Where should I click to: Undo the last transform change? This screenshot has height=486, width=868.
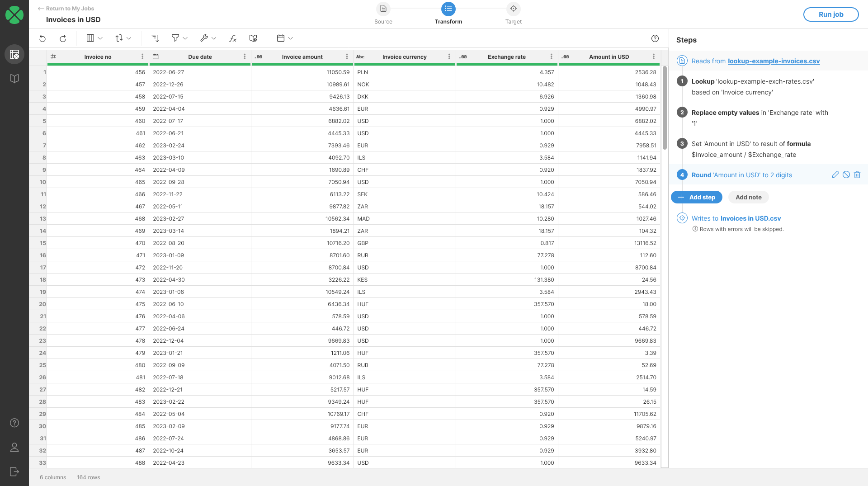tap(42, 38)
